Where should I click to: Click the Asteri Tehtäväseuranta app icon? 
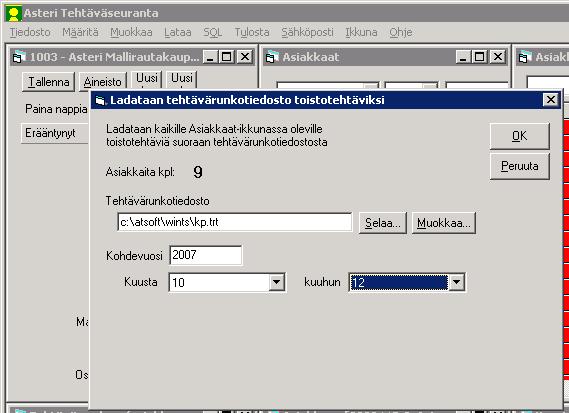tap(13, 13)
